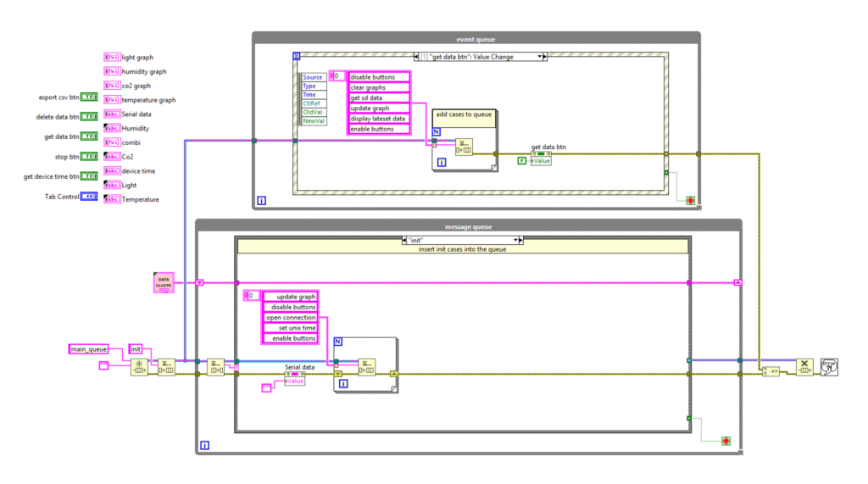868x484 pixels.
Task: Go to previous event case with left arrow
Action: [417, 57]
